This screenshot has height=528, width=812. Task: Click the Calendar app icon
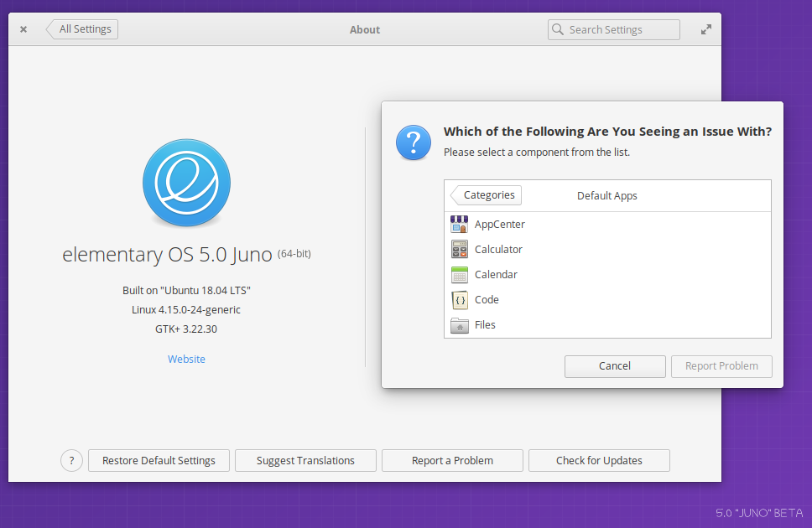coord(459,274)
